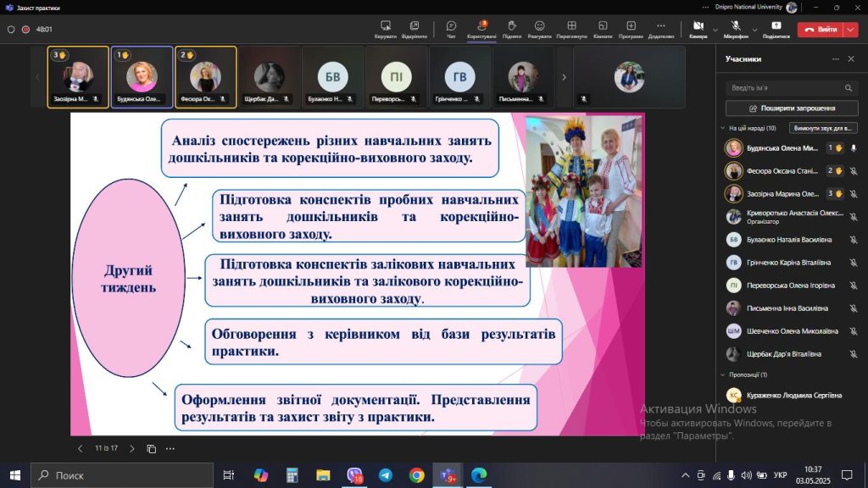Select Будянська Оле... video tile
Image resolution: width=868 pixels, height=488 pixels.
[x=142, y=77]
